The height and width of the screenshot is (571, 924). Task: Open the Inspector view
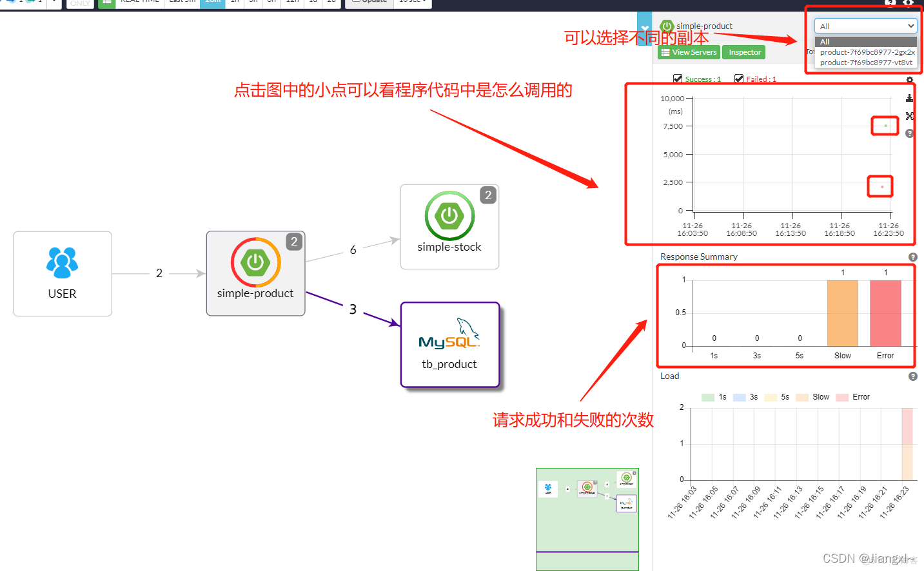click(x=744, y=52)
